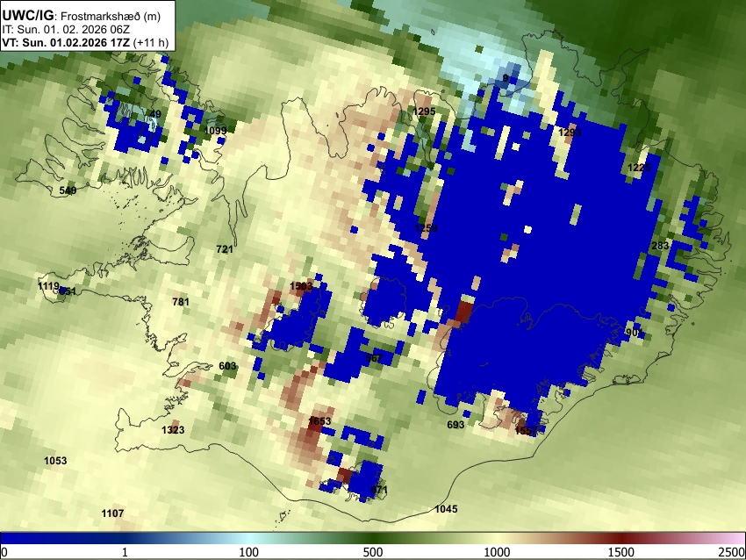746x560 pixels.
Task: Select the map value 1119
Action: (x=48, y=286)
